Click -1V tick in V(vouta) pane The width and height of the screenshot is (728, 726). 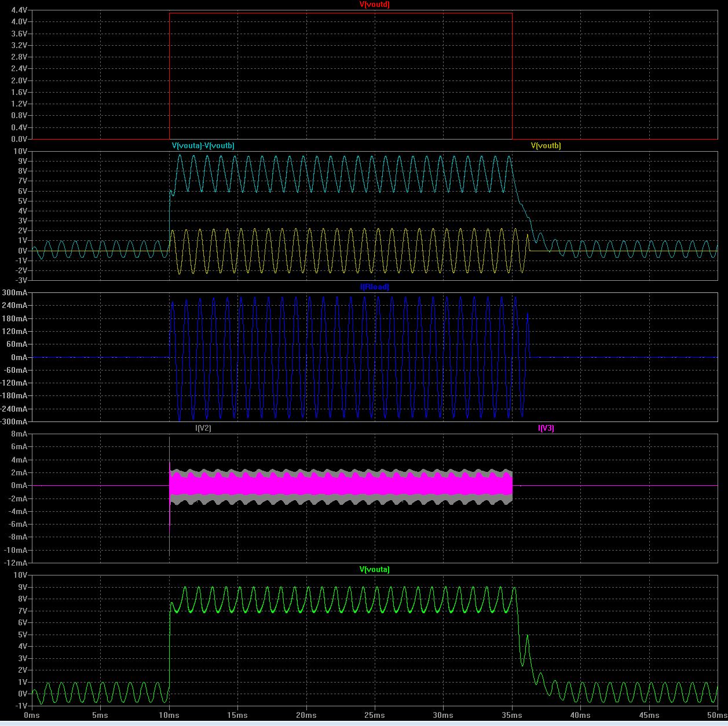(21, 706)
